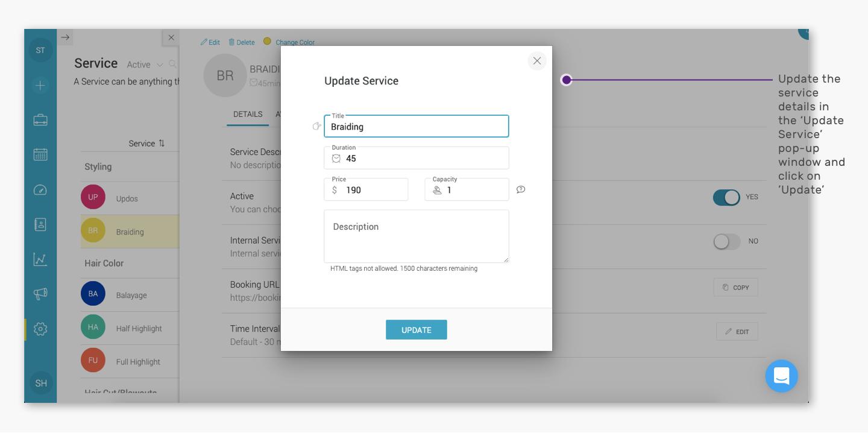The width and height of the screenshot is (868, 433).
Task: Click the EDIT button for Time Interval
Action: coord(737,332)
